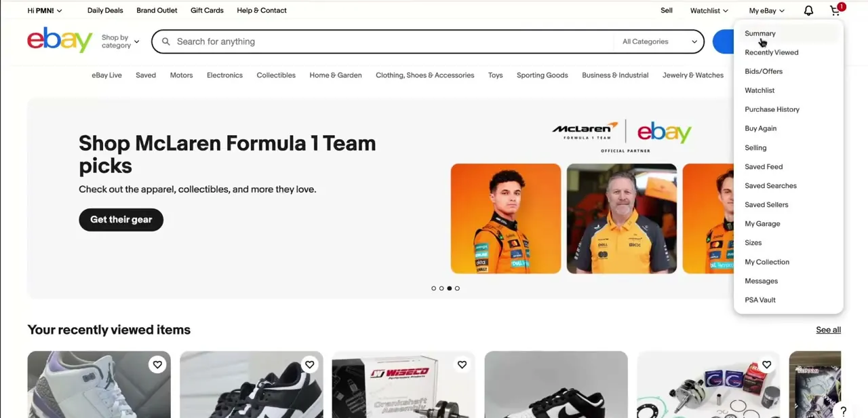Click the bald man in orange polo photo
The width and height of the screenshot is (868, 418).
(x=622, y=218)
